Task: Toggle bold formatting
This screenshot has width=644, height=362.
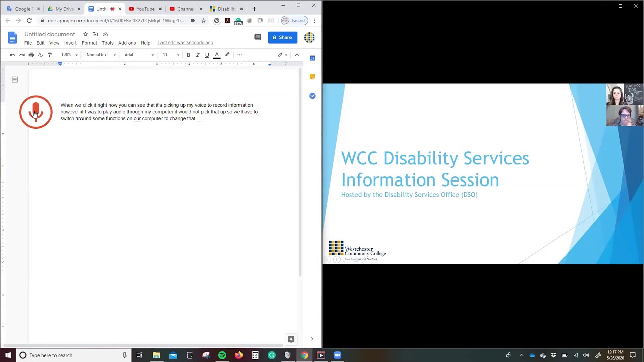Action: pyautogui.click(x=188, y=55)
